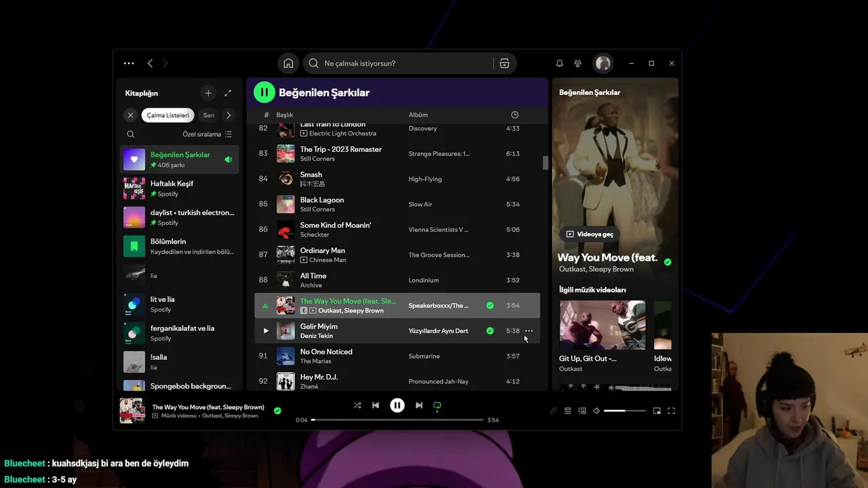Viewport: 868px width, 488px height.
Task: Select the Sen filter chip
Action: click(x=209, y=115)
